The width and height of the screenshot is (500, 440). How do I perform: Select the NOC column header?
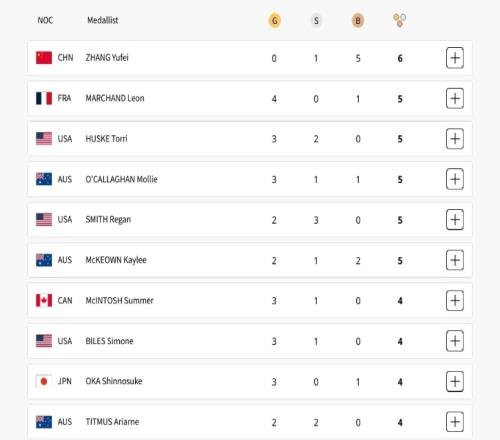(x=45, y=20)
